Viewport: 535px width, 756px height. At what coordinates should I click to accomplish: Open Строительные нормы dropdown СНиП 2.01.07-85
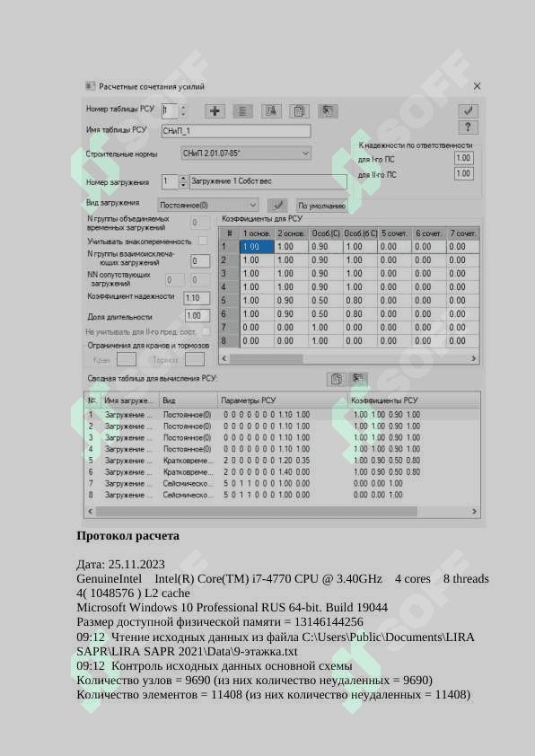[246, 154]
